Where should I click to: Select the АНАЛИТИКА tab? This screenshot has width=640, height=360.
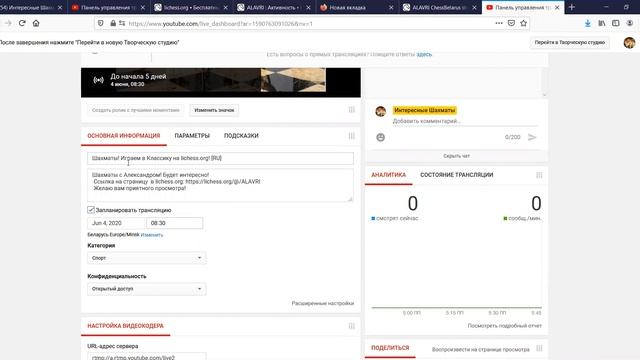388,175
